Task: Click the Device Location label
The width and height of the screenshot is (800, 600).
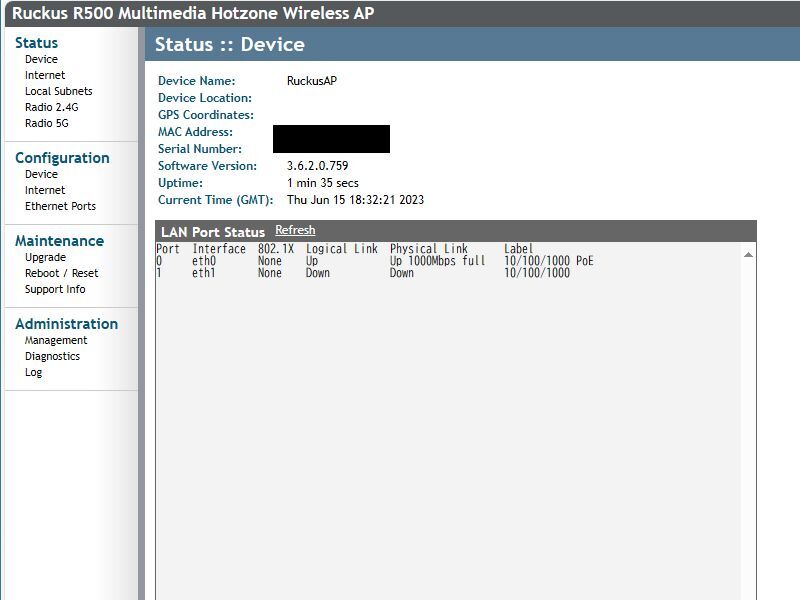Action: click(x=205, y=97)
